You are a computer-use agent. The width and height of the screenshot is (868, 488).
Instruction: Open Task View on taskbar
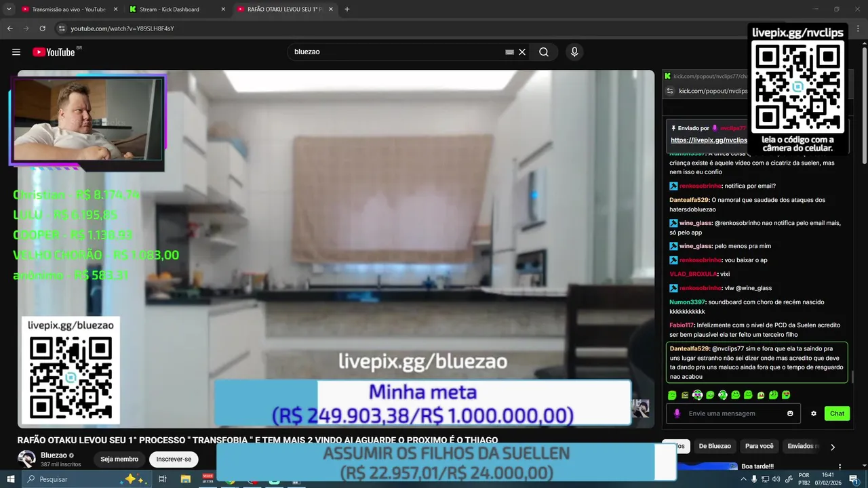(163, 479)
